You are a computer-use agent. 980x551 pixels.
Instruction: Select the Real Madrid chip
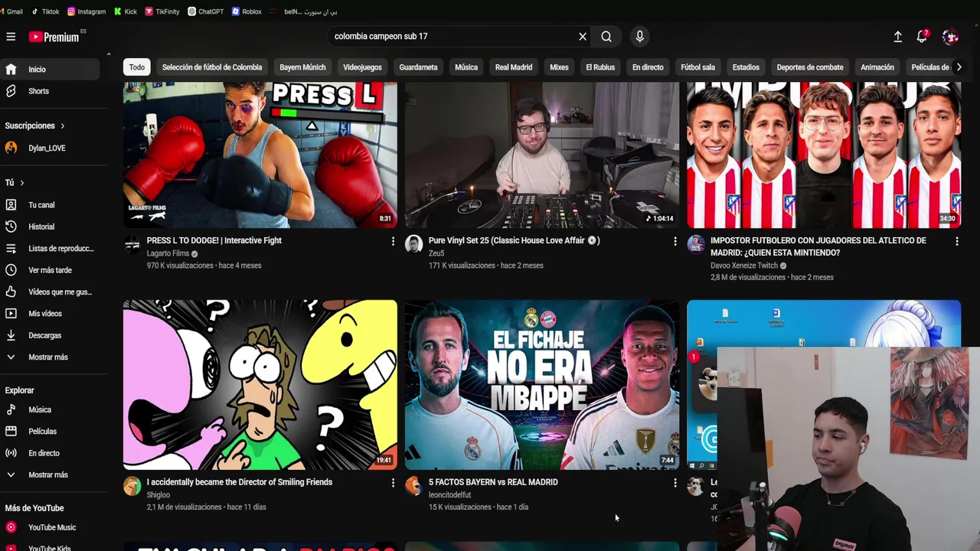click(x=514, y=67)
